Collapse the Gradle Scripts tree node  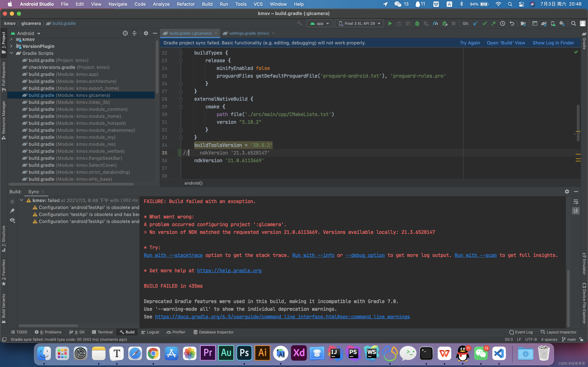pos(11,53)
